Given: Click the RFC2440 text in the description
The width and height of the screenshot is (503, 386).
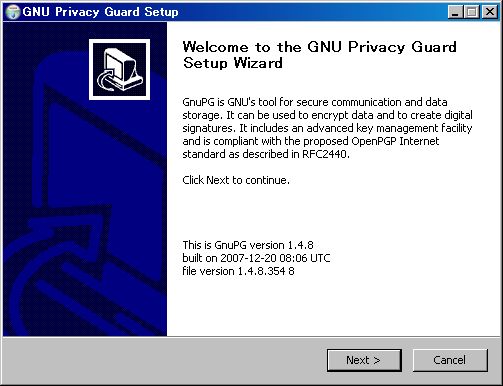Looking at the screenshot, I should point(325,154).
